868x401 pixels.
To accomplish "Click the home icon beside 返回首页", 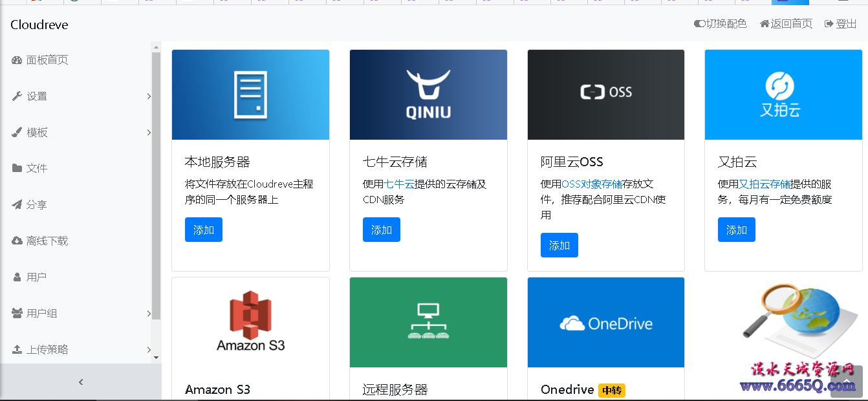I will [765, 24].
